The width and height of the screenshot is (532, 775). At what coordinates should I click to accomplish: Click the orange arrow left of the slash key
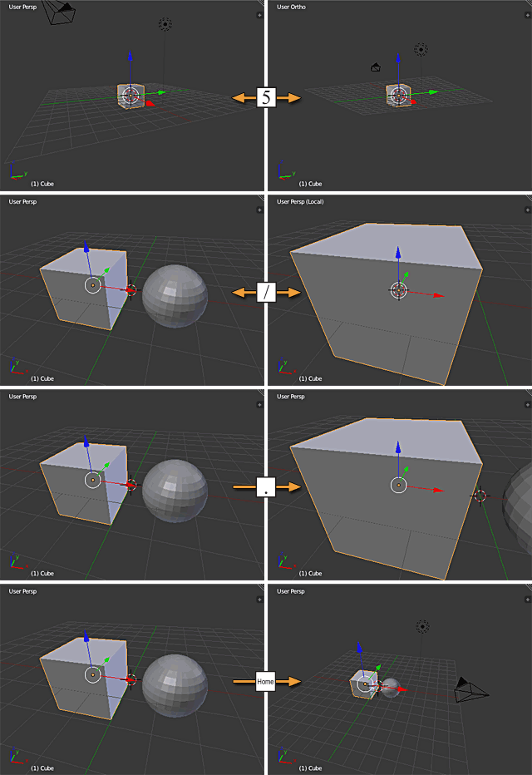pyautogui.click(x=243, y=293)
